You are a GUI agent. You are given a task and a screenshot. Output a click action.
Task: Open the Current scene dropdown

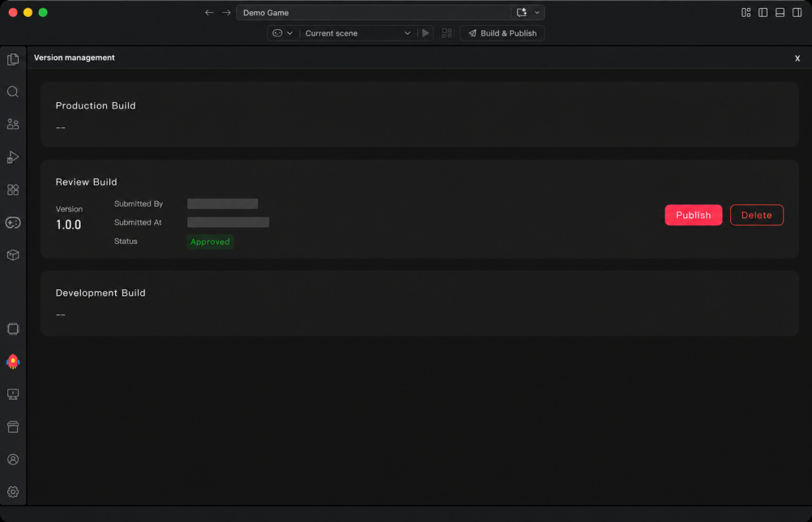[x=358, y=33]
